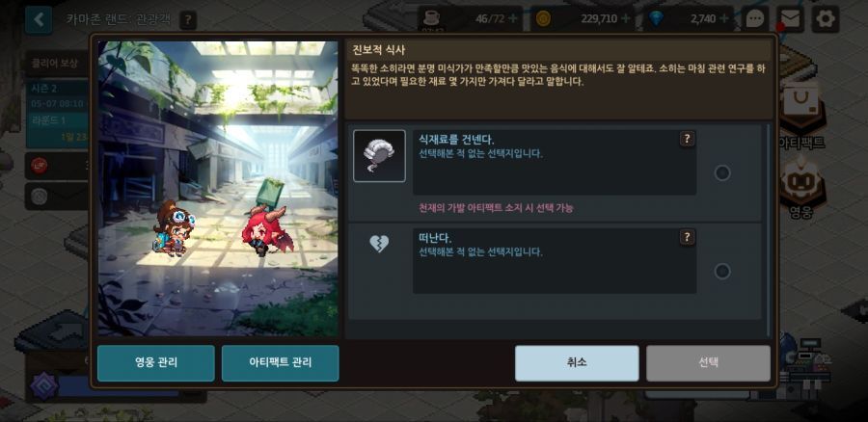Open the mail envelope icon
Image resolution: width=868 pixels, height=422 pixels.
point(791,19)
